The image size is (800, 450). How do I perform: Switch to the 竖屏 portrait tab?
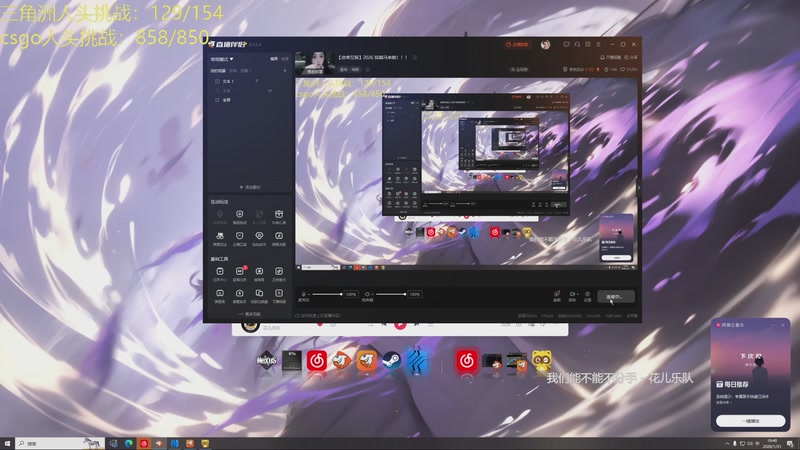click(x=285, y=59)
